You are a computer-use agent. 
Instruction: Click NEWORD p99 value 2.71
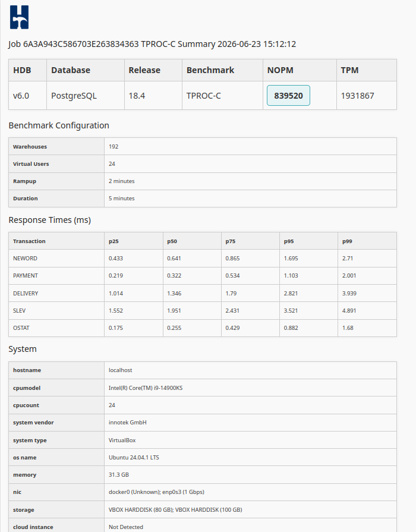tap(348, 259)
